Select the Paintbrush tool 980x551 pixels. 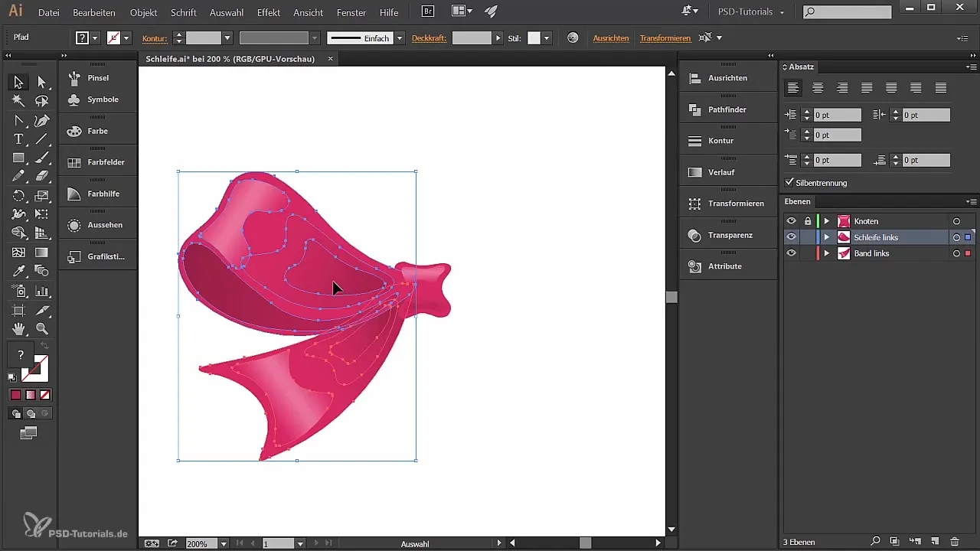tap(42, 158)
